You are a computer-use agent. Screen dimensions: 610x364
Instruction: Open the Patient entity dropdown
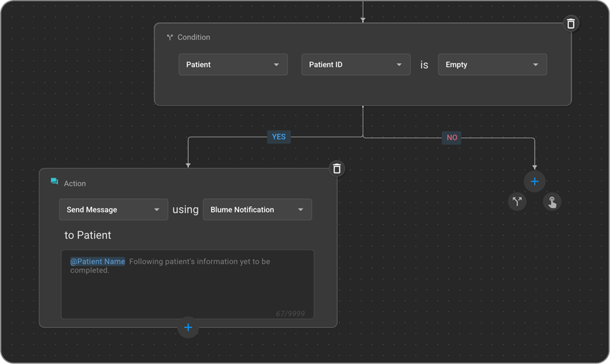tap(233, 65)
